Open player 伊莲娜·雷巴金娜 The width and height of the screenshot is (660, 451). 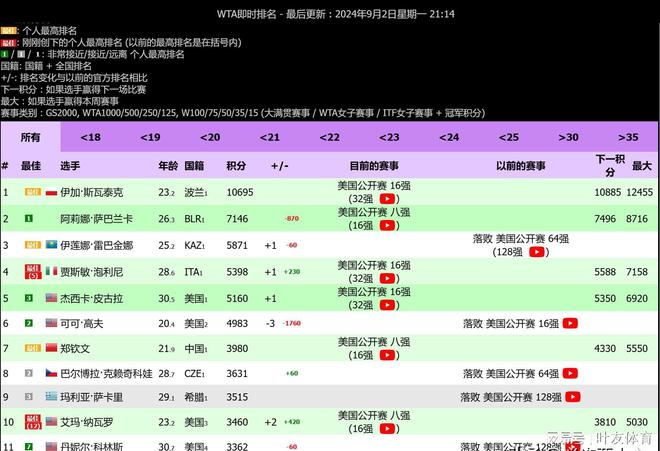(96, 245)
